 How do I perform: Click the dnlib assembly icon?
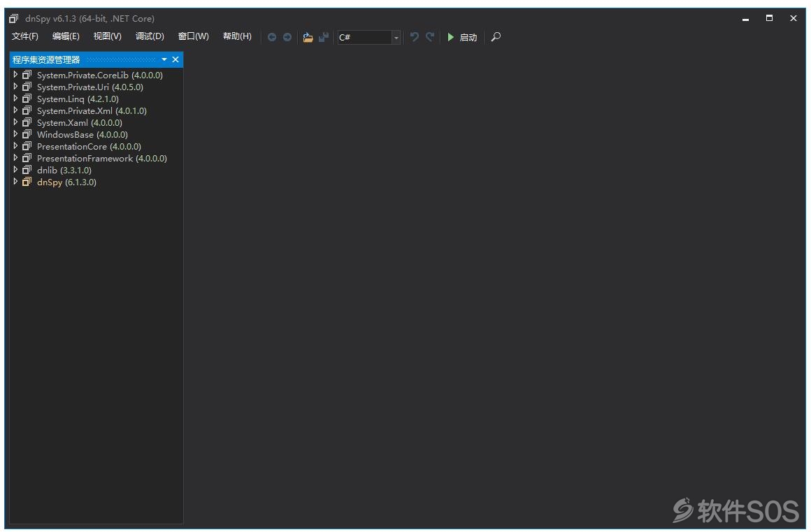point(27,170)
